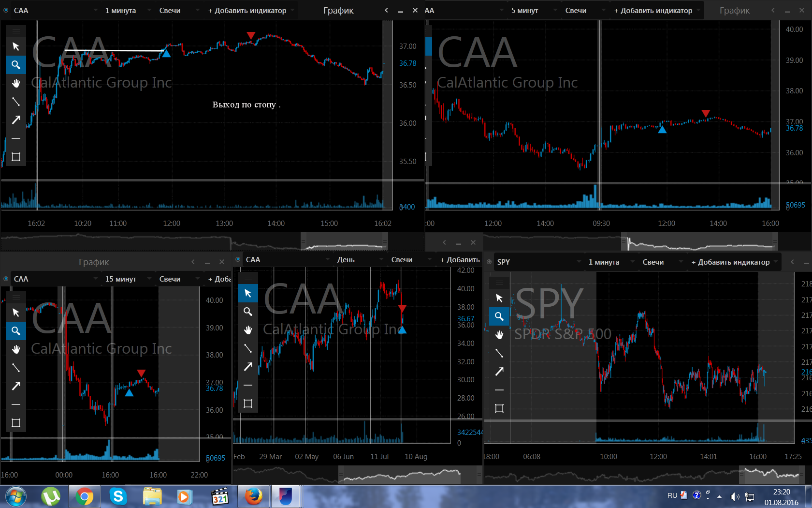812x508 pixels.
Task: Select cursor tool in SPY chart
Action: pos(499,298)
